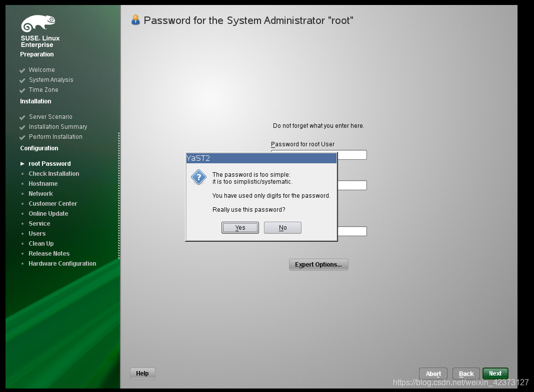Click 'The password is too simple' message
This screenshot has height=392, width=534.
click(251, 174)
